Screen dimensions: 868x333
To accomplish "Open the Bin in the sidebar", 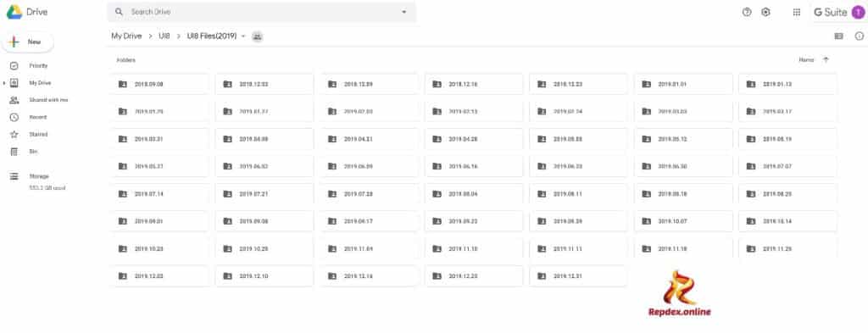I will pos(33,152).
